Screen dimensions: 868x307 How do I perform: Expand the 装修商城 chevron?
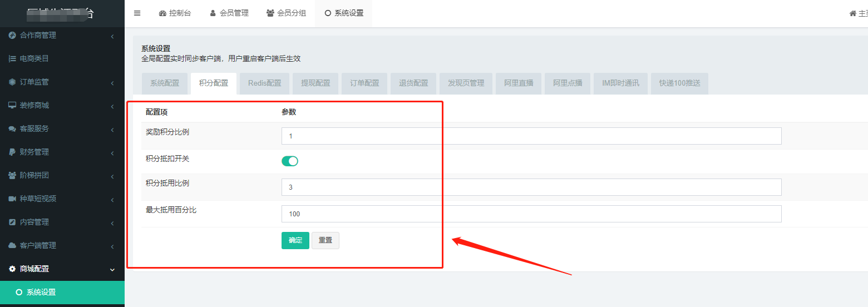112,106
